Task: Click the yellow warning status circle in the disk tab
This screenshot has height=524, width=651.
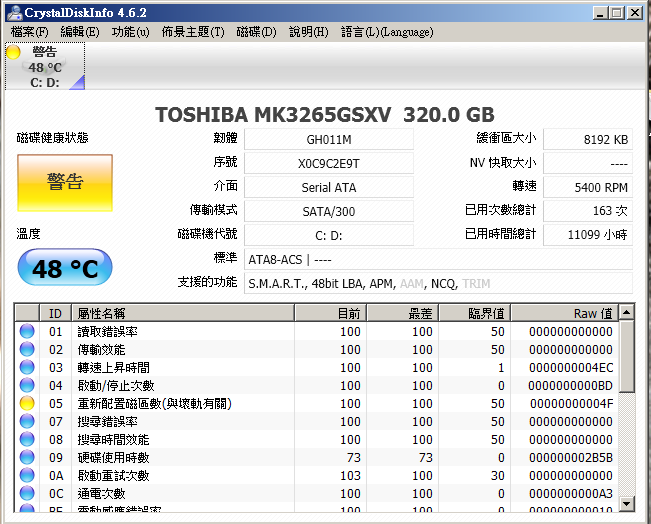Action: (13, 52)
